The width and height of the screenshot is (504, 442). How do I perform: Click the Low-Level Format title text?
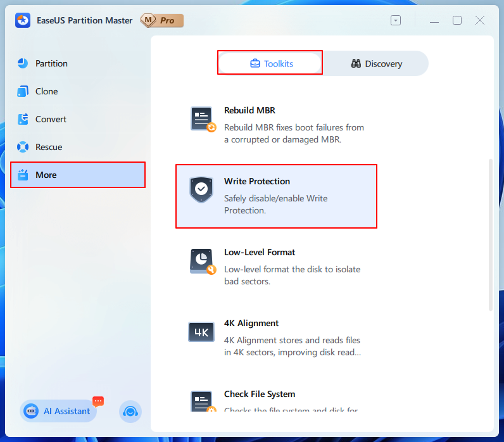[260, 252]
